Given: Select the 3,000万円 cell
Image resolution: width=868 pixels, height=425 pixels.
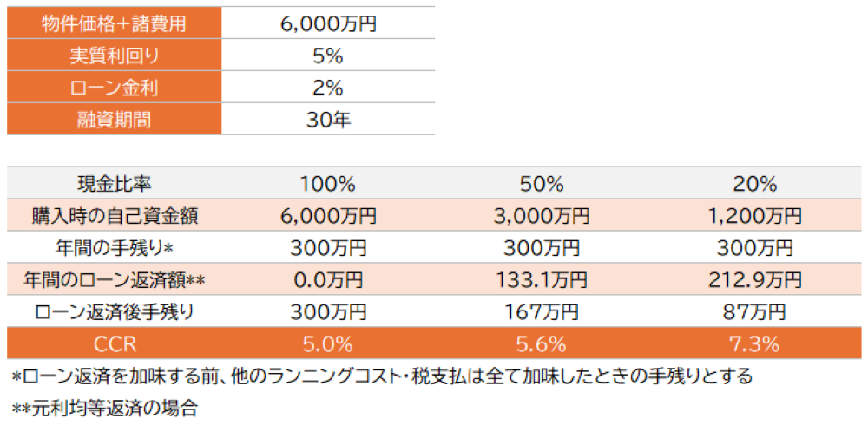Looking at the screenshot, I should pos(543,216).
